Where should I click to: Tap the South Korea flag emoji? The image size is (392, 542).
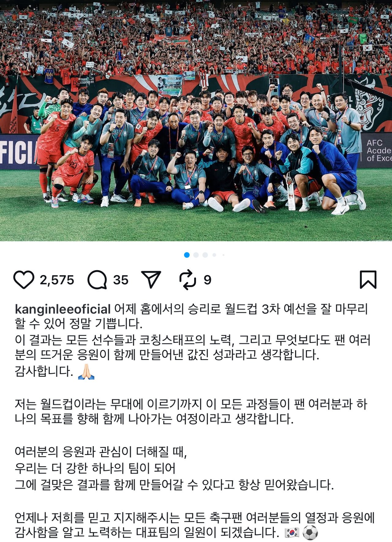click(x=292, y=533)
